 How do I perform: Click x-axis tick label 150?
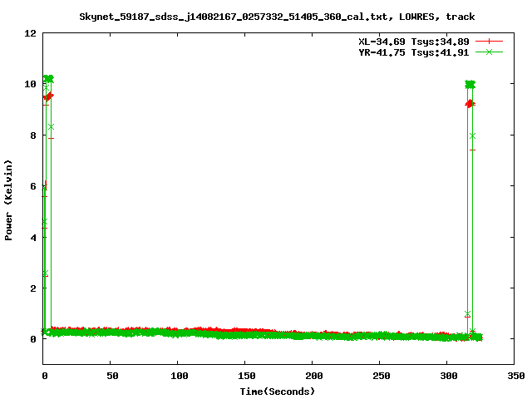[246, 376]
